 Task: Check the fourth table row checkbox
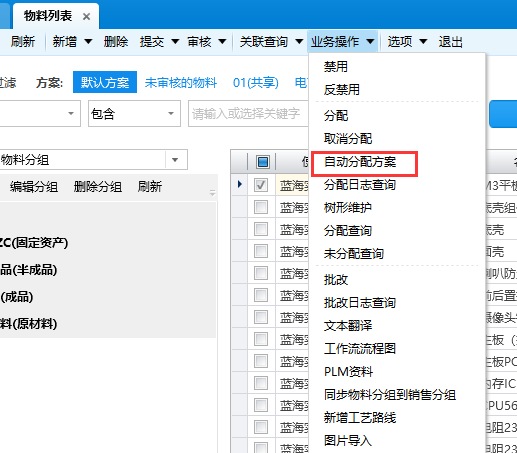point(261,251)
